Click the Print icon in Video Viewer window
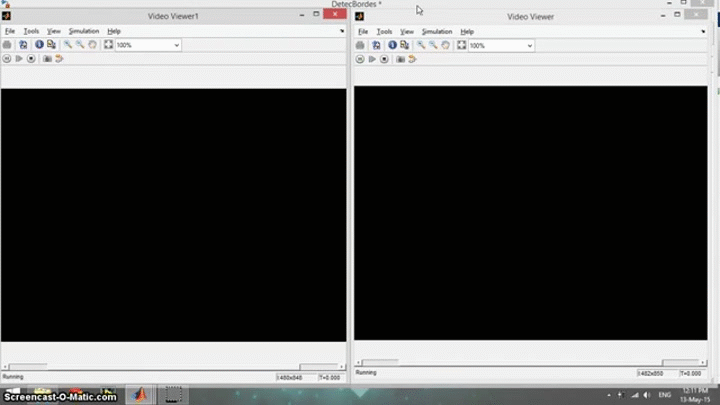 pos(360,45)
